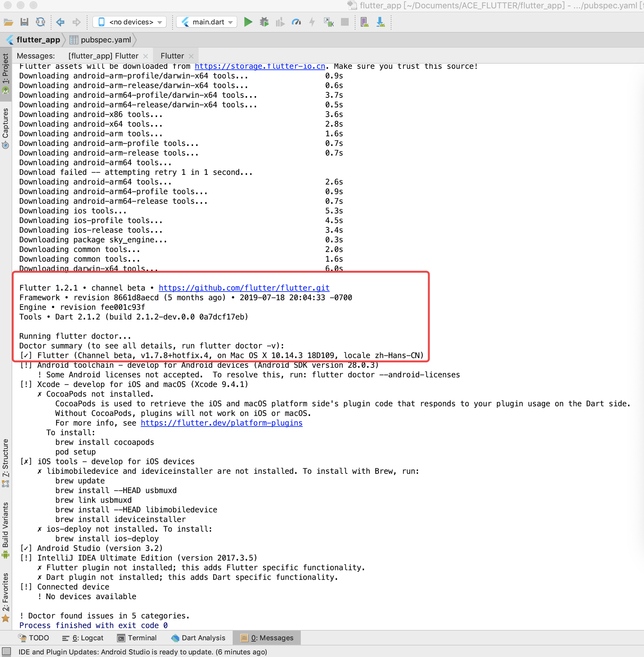Screen dimensions: 644x657
Task: Open the main.dart run configuration dropdown
Action: click(x=207, y=22)
